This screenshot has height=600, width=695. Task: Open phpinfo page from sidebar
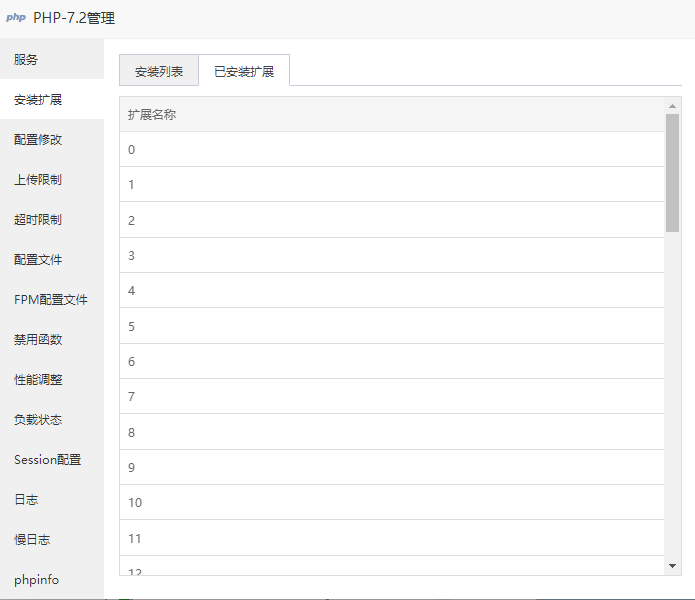click(x=52, y=579)
